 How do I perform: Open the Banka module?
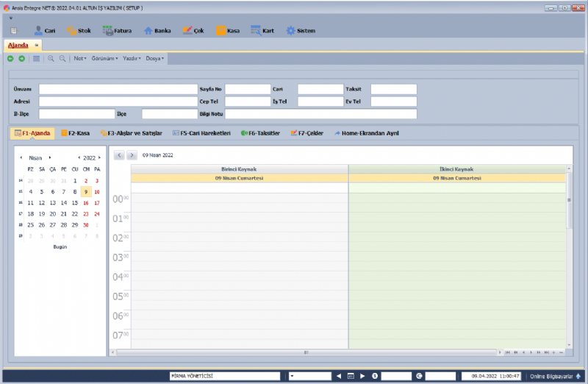(157, 31)
